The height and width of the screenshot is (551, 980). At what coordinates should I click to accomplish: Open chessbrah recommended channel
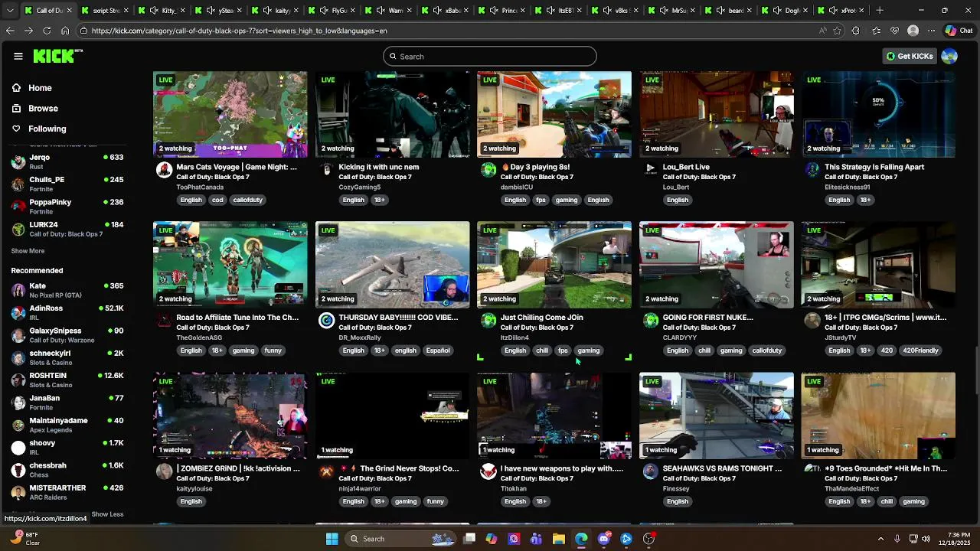pyautogui.click(x=67, y=469)
